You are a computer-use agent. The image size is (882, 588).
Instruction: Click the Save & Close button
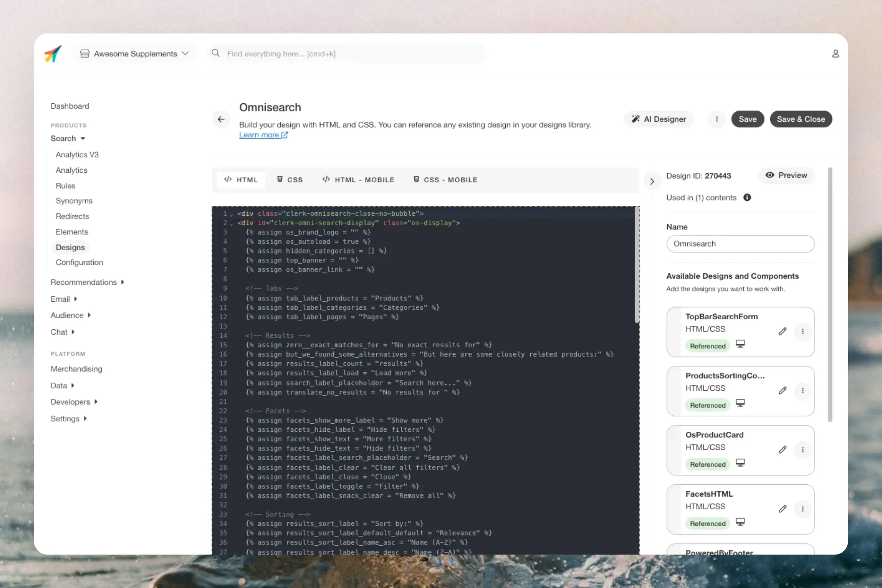point(801,119)
